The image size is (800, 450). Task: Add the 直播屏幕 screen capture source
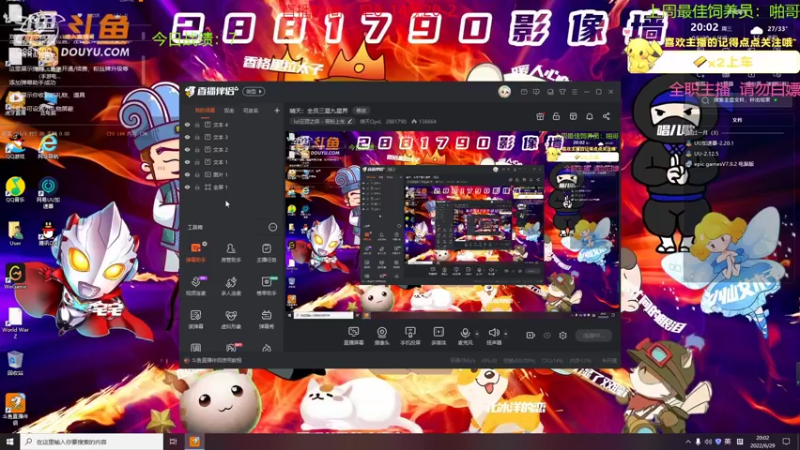tap(353, 336)
